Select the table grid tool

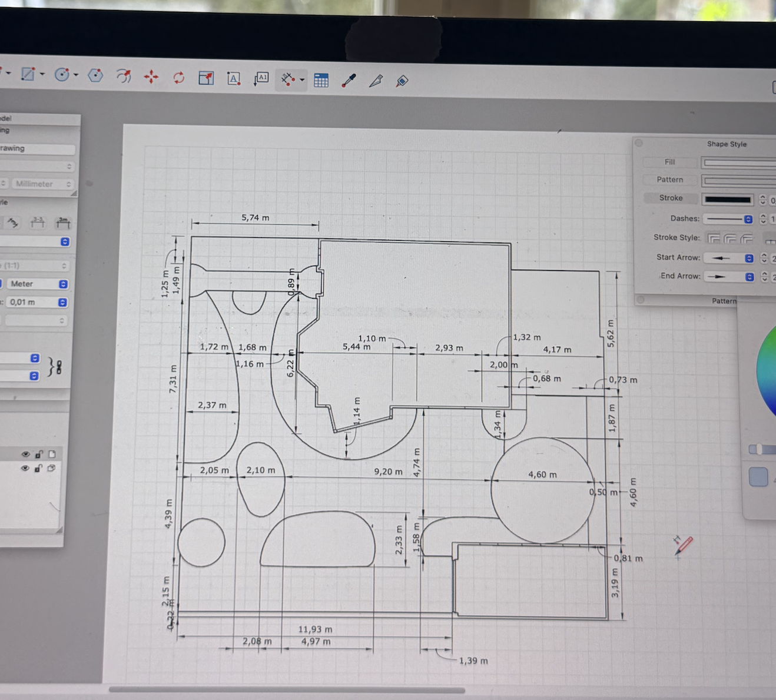(321, 80)
